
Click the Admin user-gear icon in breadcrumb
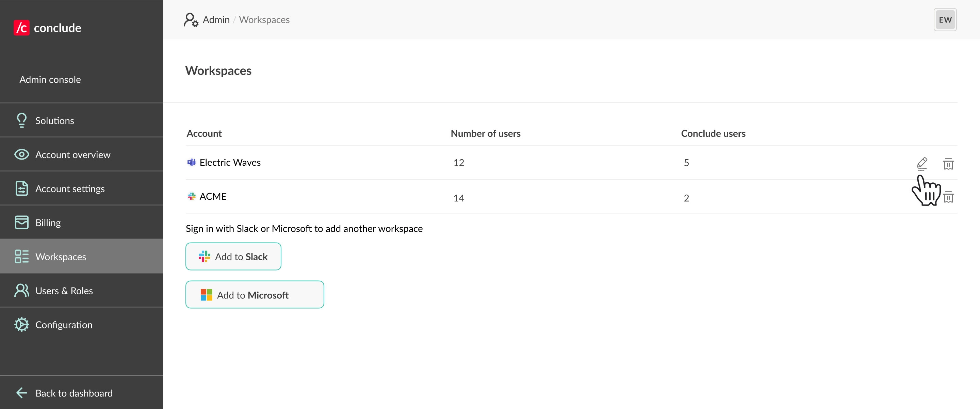point(191,20)
